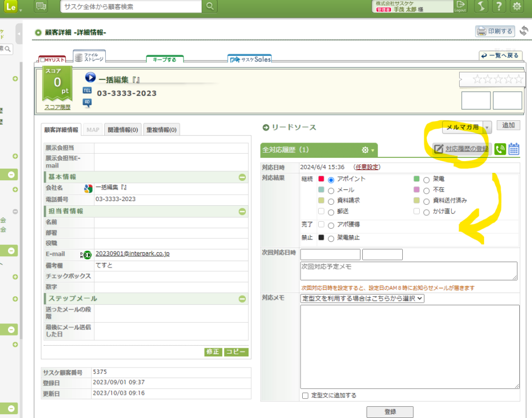Open settings gear in top-right header
Viewport: 532px width, 418px height.
click(x=516, y=6)
